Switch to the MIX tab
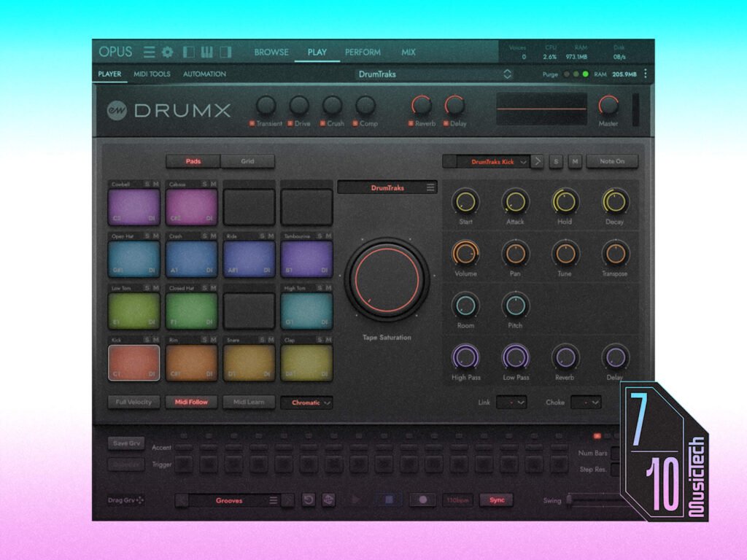 (x=409, y=52)
